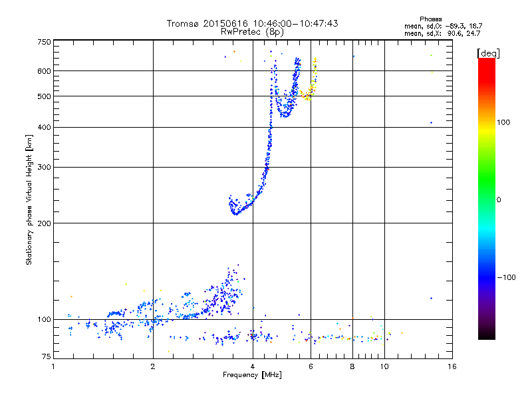
Task: Click the colorbar tick label '100'
Action: (503, 122)
